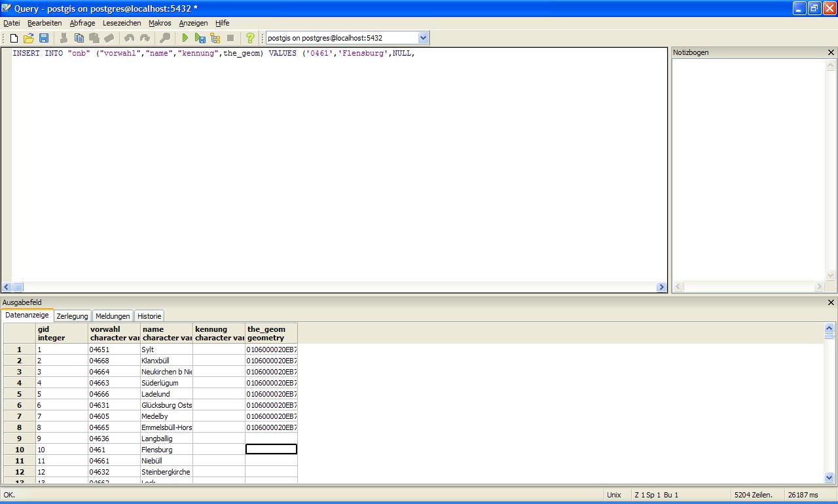Select the the_geom cell for Flensburg row

coord(271,450)
